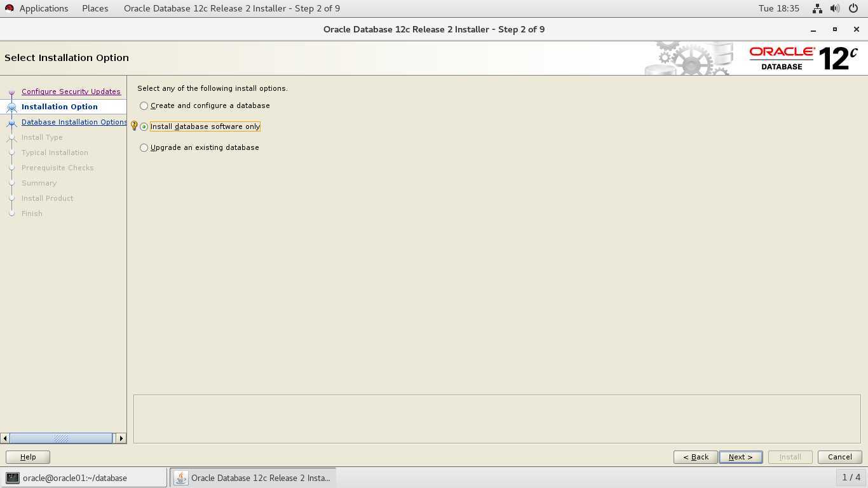Click the 'Finish' step text

pyautogui.click(x=32, y=213)
